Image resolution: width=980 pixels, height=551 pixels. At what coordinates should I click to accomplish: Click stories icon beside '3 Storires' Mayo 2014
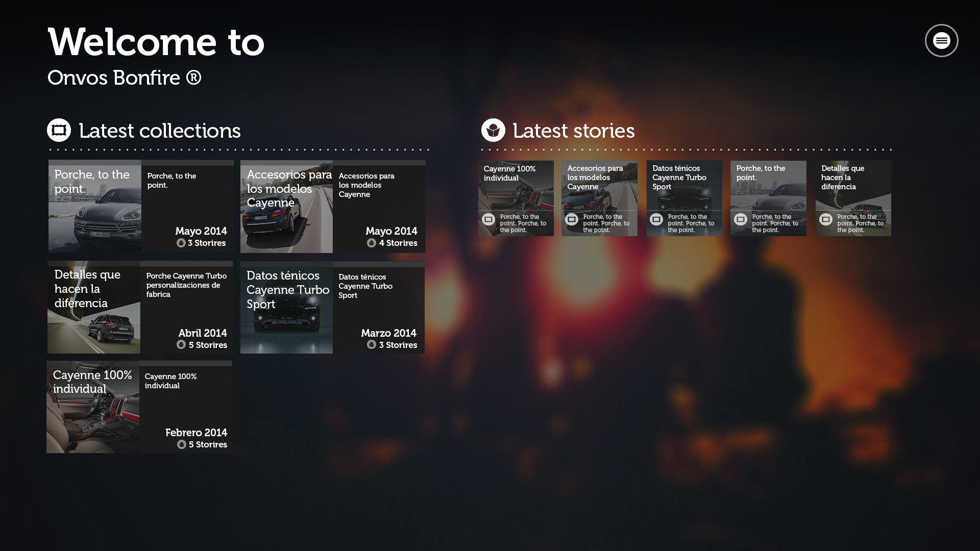tap(181, 243)
